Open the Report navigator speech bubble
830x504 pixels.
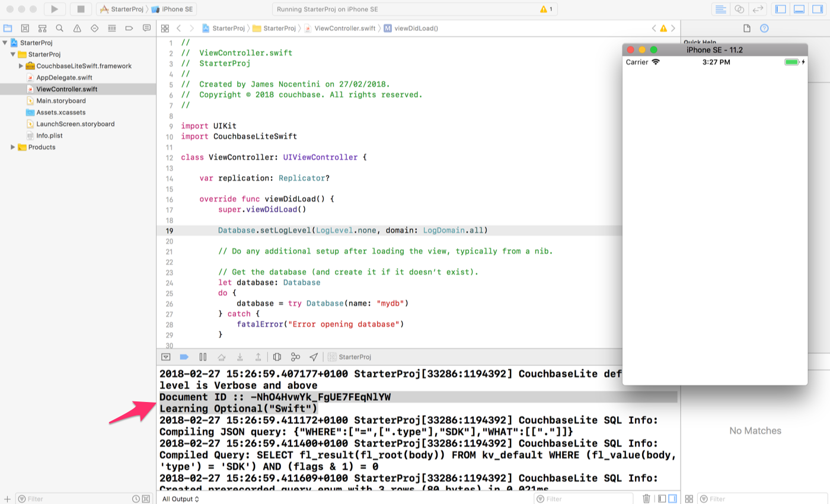click(146, 28)
